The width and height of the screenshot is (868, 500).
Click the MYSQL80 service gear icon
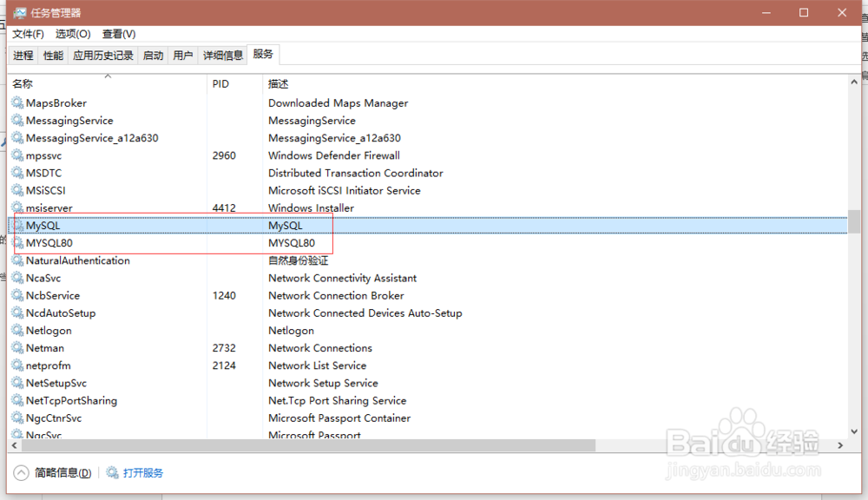[x=17, y=243]
